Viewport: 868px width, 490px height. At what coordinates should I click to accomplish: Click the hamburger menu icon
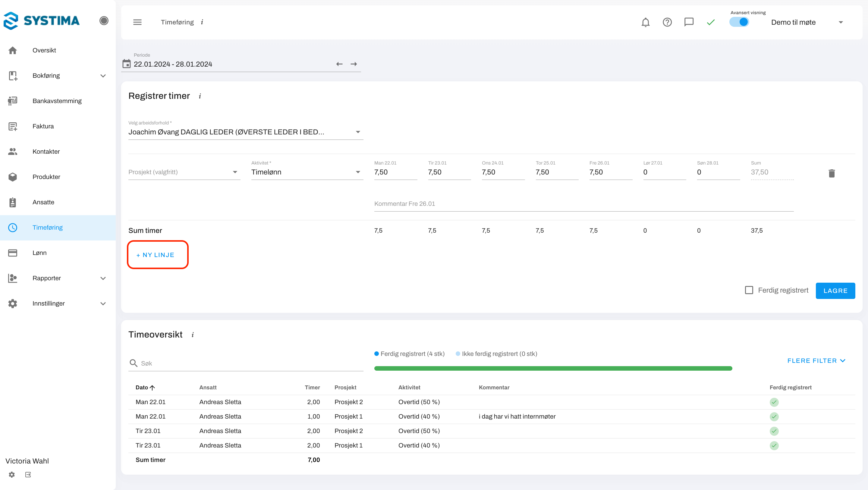click(137, 22)
